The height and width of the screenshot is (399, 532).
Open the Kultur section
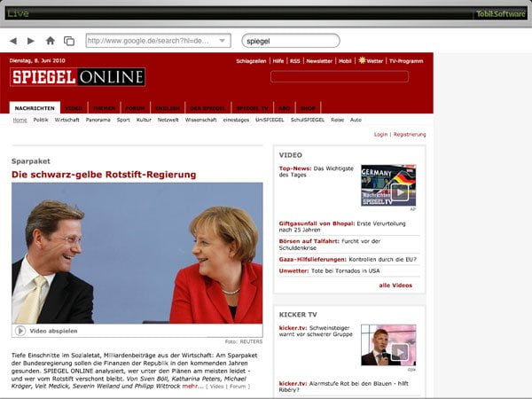pyautogui.click(x=144, y=120)
